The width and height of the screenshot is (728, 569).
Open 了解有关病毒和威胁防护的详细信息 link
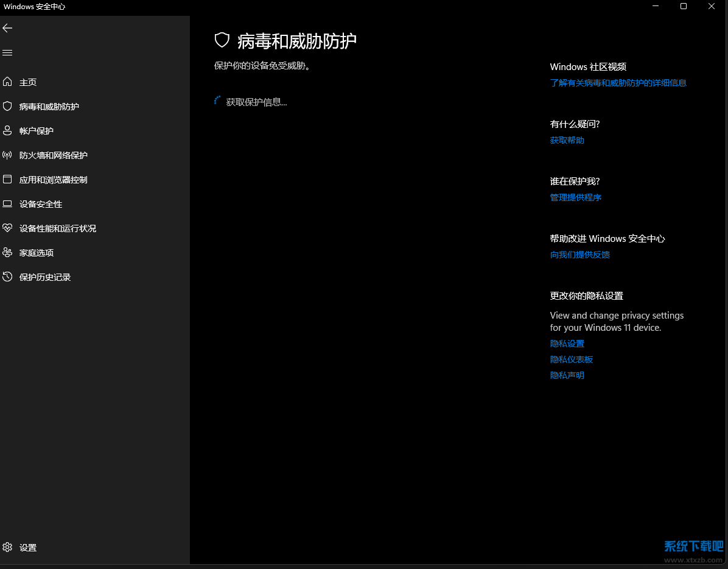tap(618, 82)
